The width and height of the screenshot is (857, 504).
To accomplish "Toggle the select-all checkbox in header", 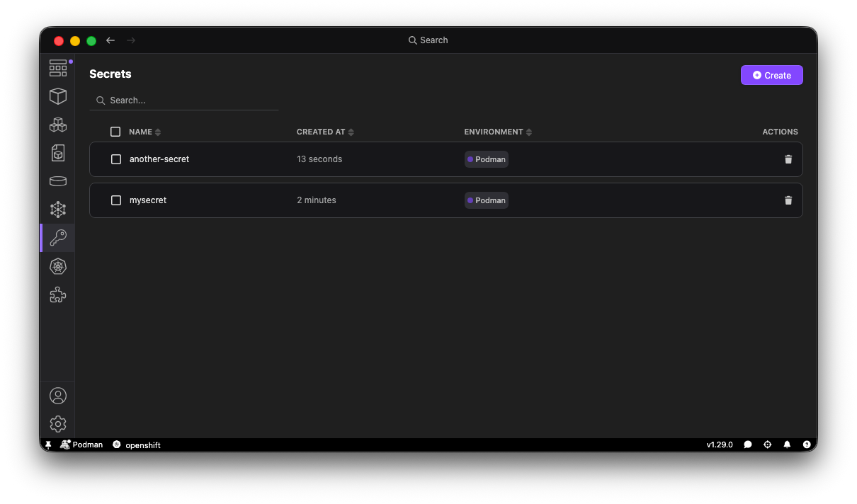I will [x=115, y=132].
